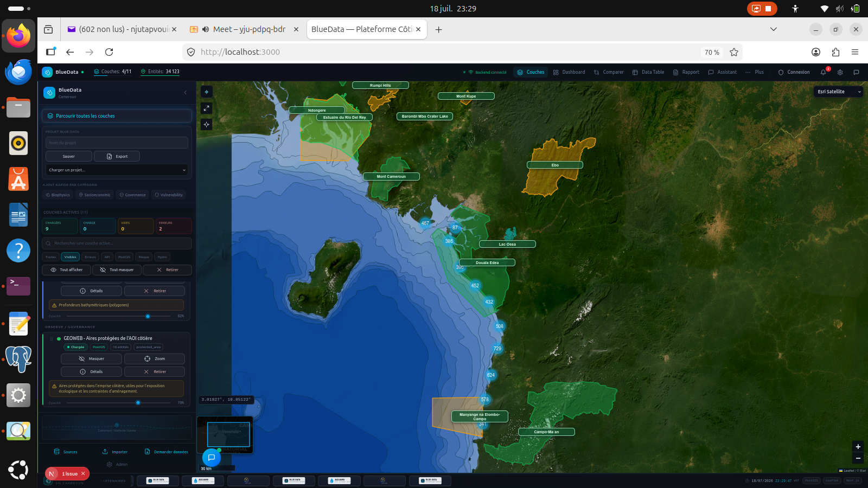This screenshot has height=488, width=868.
Task: Hide GEOWEB layer with Masquer button
Action: [x=91, y=359]
